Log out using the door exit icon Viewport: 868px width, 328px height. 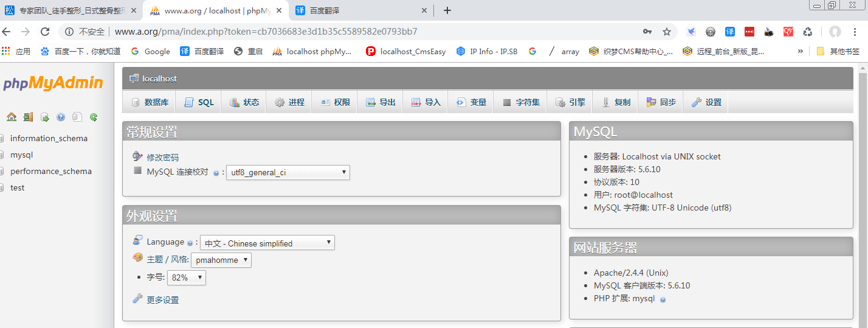click(28, 117)
